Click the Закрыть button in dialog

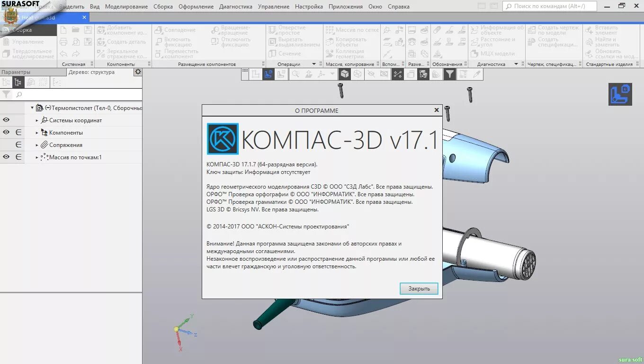pyautogui.click(x=419, y=289)
